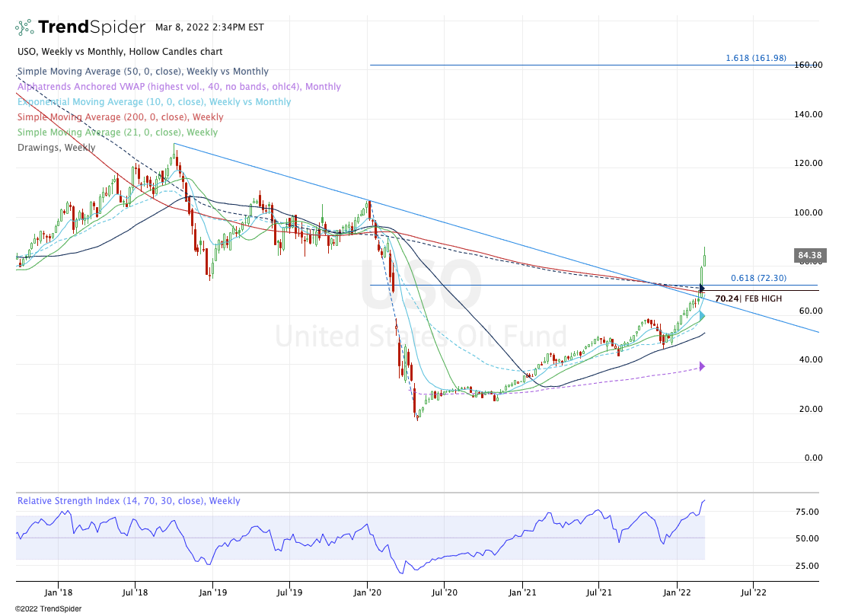Screen dimensions: 842x616
Task: Select the Simple Moving Average (200) legend entry
Action: tap(120, 117)
